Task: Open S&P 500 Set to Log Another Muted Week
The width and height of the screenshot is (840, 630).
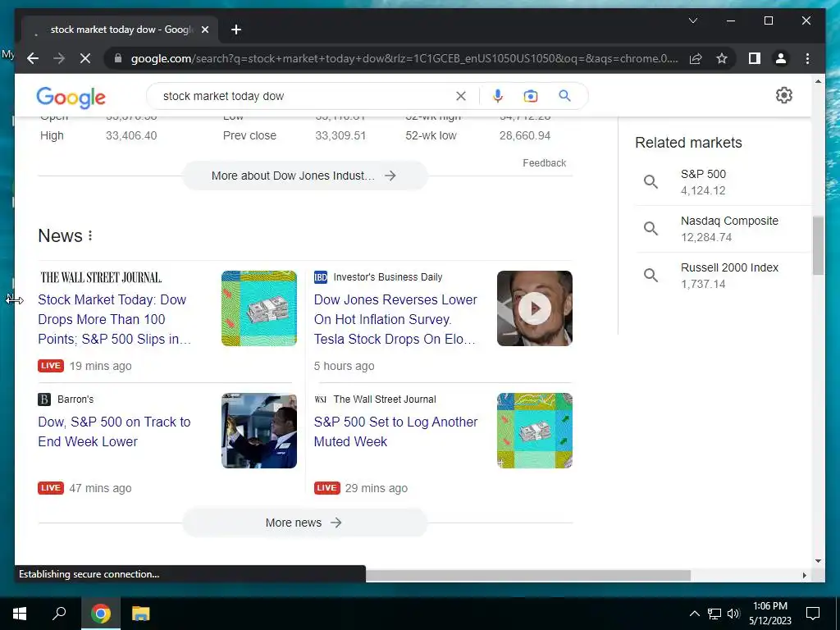Action: click(395, 431)
